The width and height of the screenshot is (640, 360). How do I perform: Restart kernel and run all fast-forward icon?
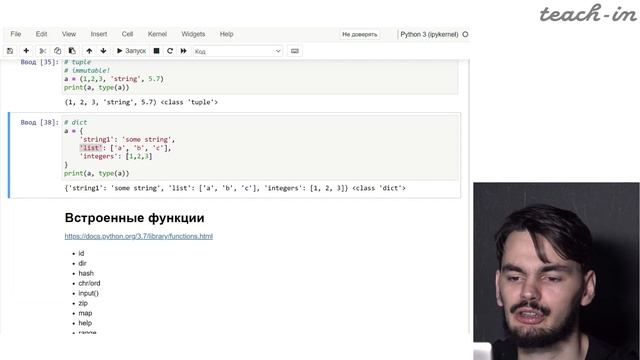pos(184,51)
